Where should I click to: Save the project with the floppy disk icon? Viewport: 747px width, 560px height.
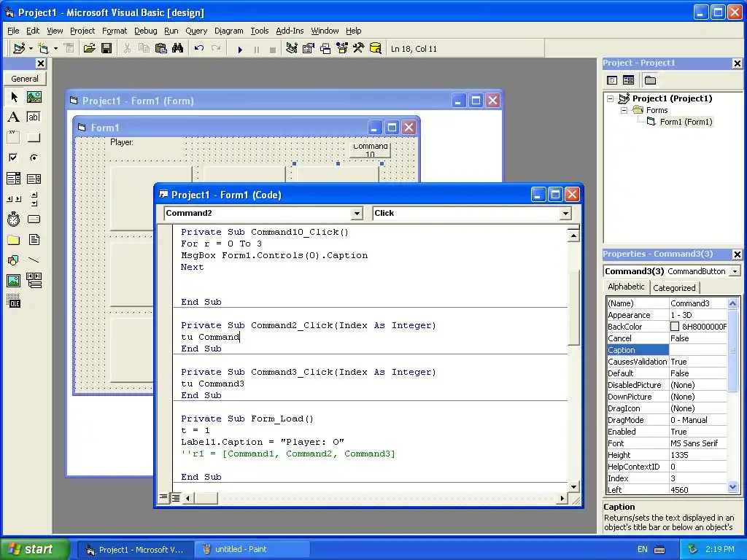[107, 49]
